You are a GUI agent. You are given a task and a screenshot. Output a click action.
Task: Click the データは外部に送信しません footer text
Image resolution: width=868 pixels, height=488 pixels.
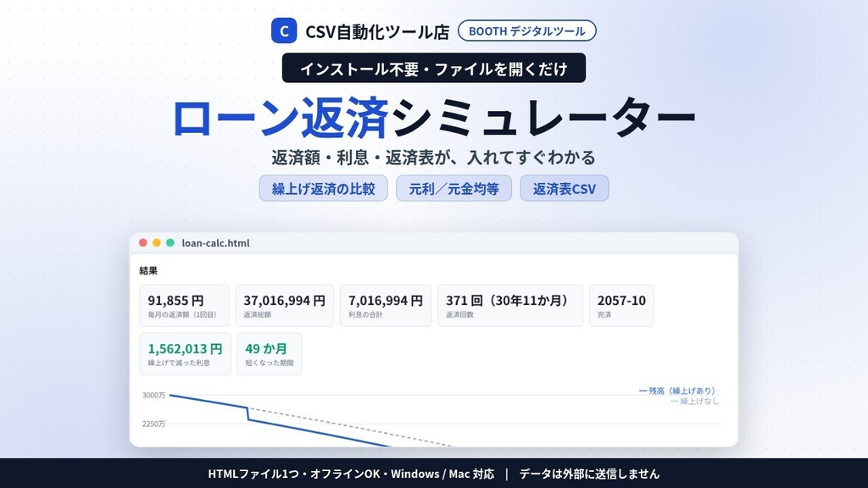[590, 474]
